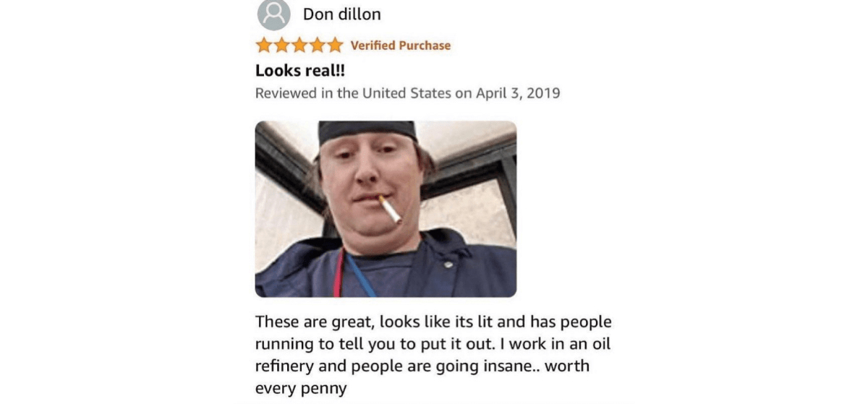The image size is (868, 404).
Task: Click the second orange rating star
Action: 281,46
